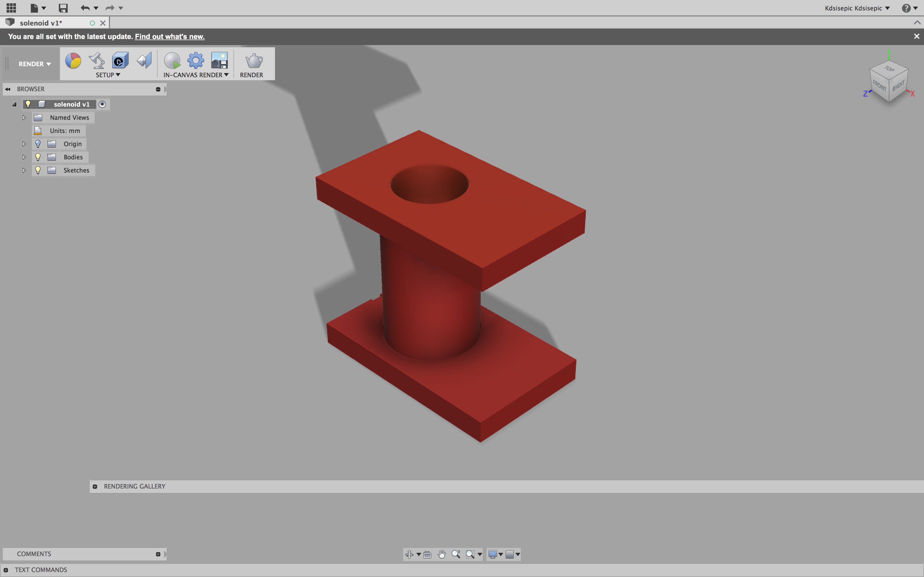Image resolution: width=924 pixels, height=577 pixels.
Task: Hide the Sketches folder lightbulb
Action: click(x=38, y=170)
